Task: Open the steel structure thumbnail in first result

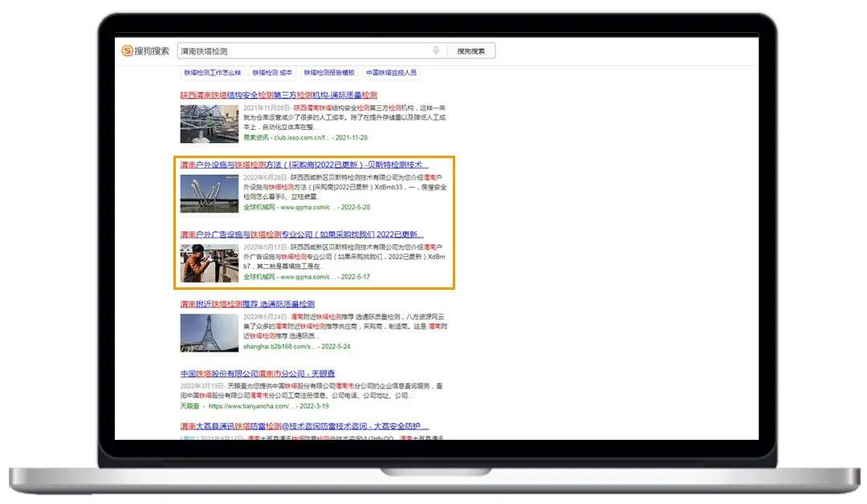Action: [x=209, y=124]
